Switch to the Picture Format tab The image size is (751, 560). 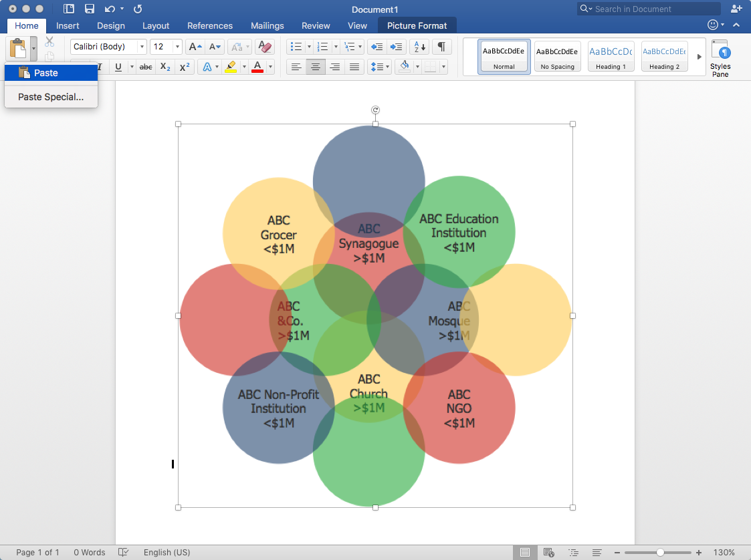(417, 25)
